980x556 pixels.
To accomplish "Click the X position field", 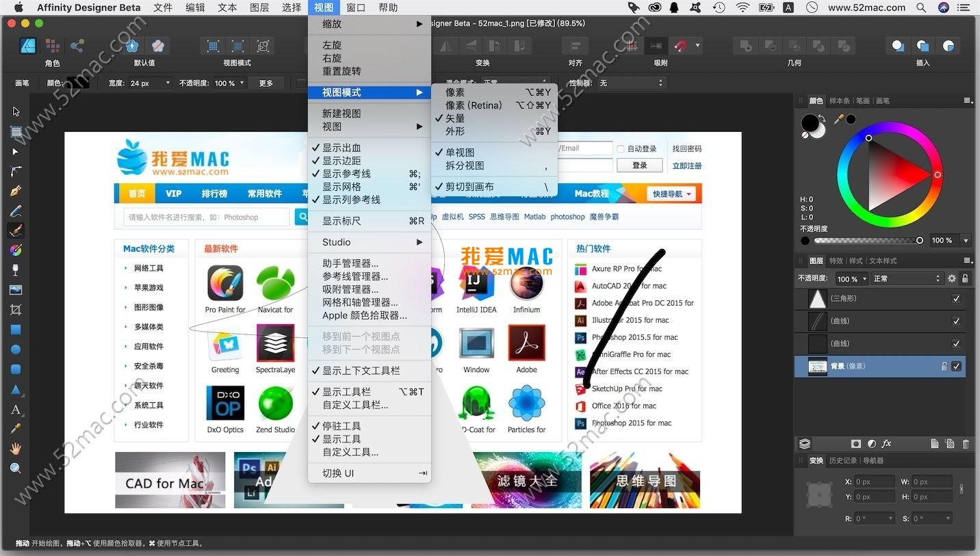I will (x=875, y=481).
